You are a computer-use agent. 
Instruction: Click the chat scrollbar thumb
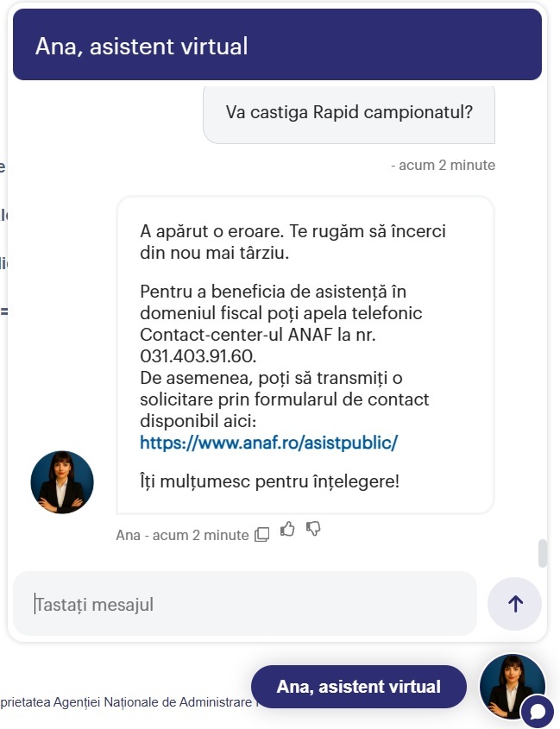coord(543,553)
